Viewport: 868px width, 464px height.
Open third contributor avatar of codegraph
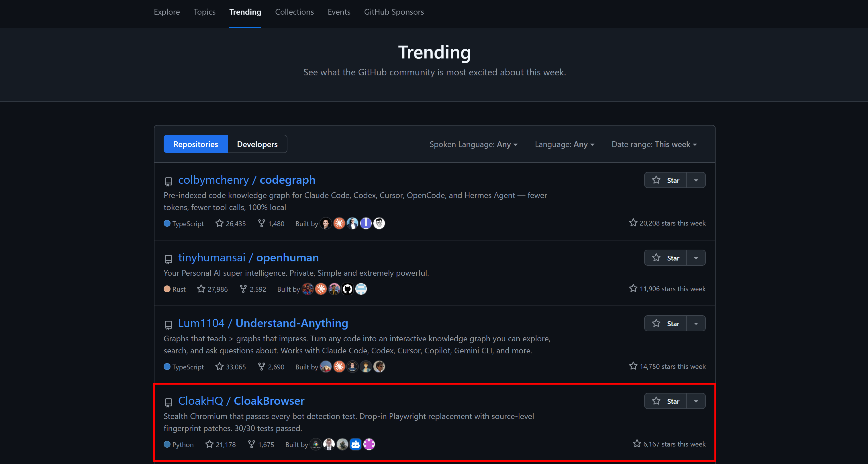(352, 223)
